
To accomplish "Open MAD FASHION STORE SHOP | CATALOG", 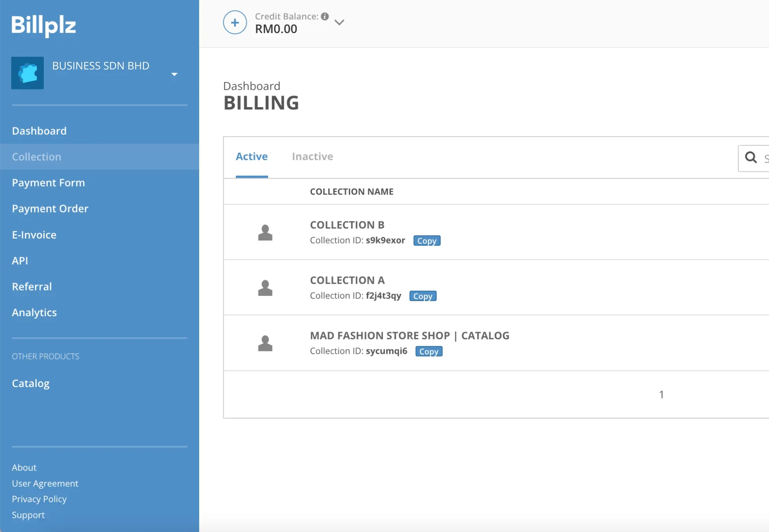I will coord(410,336).
